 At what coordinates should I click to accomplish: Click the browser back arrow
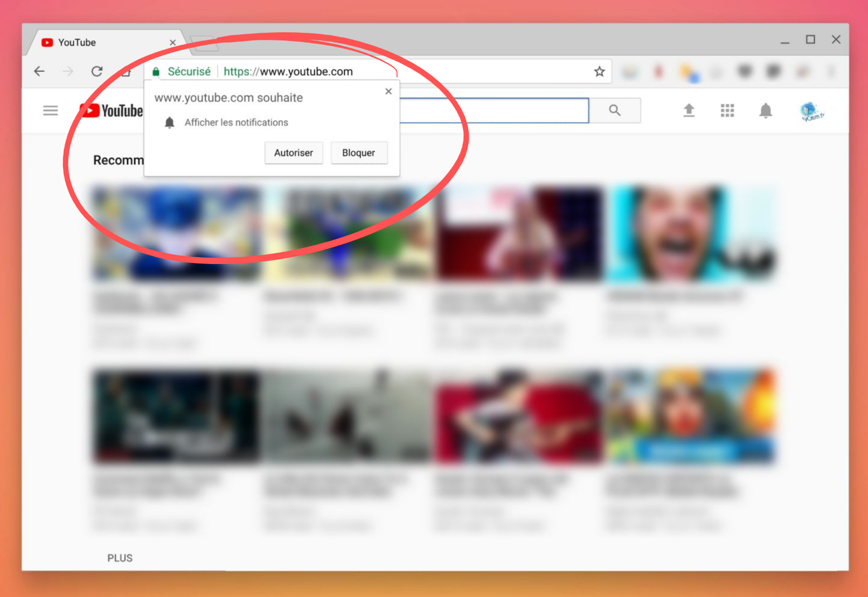tap(39, 71)
